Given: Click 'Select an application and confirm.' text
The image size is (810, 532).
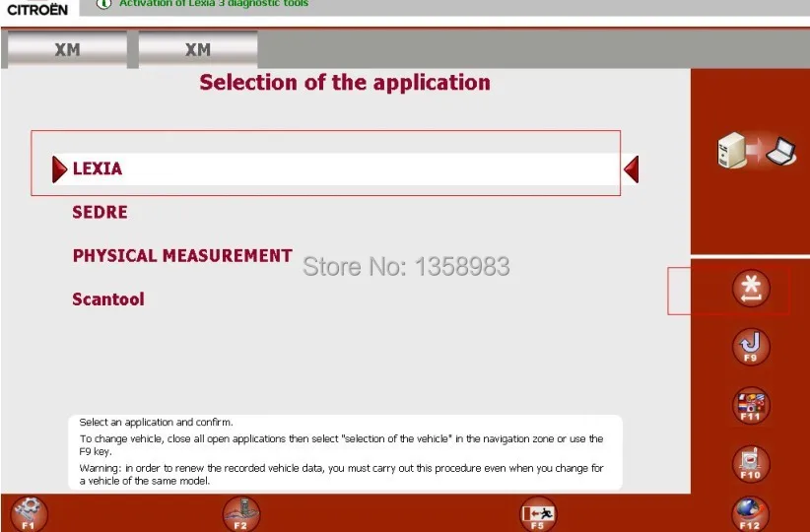Looking at the screenshot, I should [156, 422].
